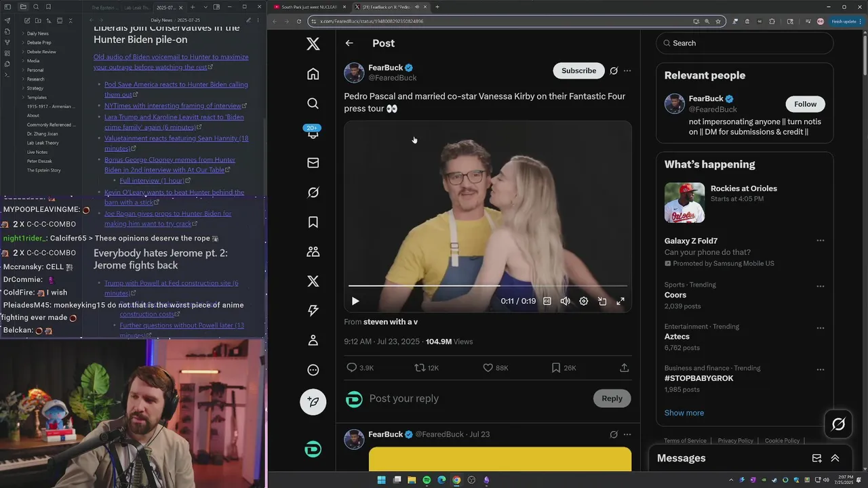The image size is (868, 488).
Task: Open The Epstein Story note in Obsidian
Action: 43,170
